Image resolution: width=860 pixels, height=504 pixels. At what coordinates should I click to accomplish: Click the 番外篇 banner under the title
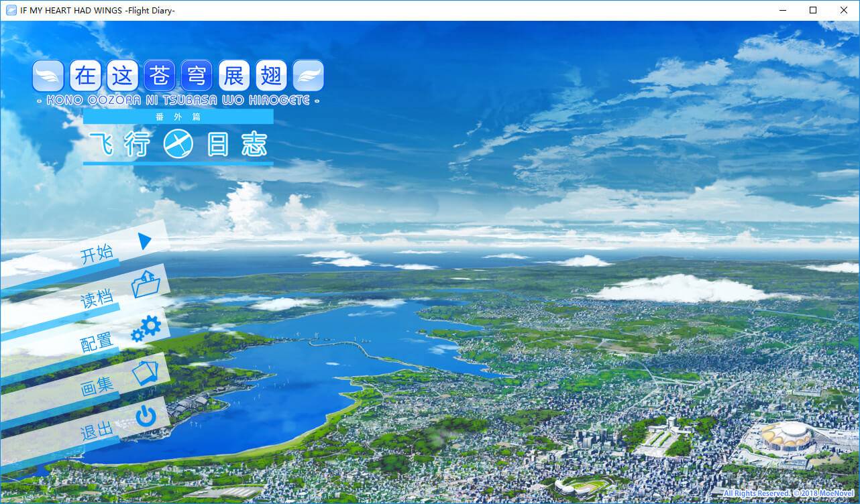tap(178, 117)
